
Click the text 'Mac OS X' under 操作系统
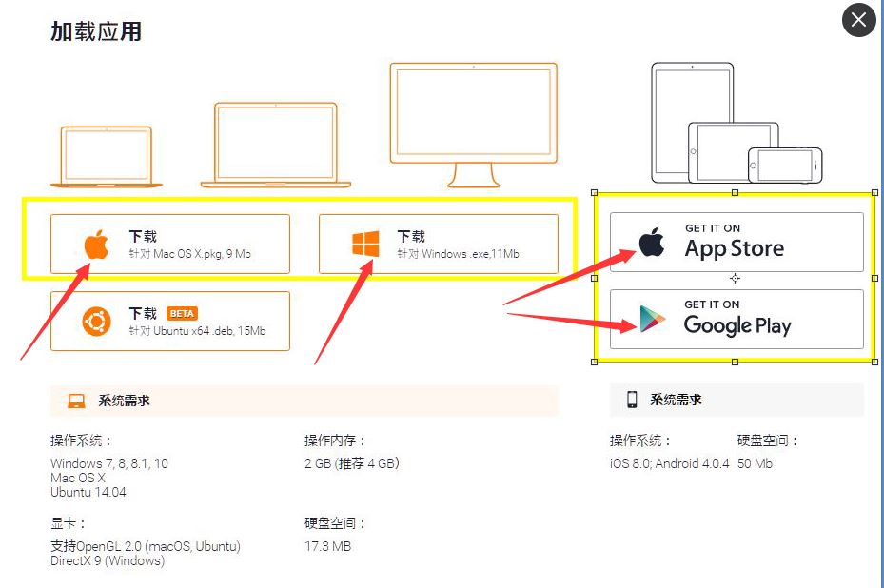point(78,478)
